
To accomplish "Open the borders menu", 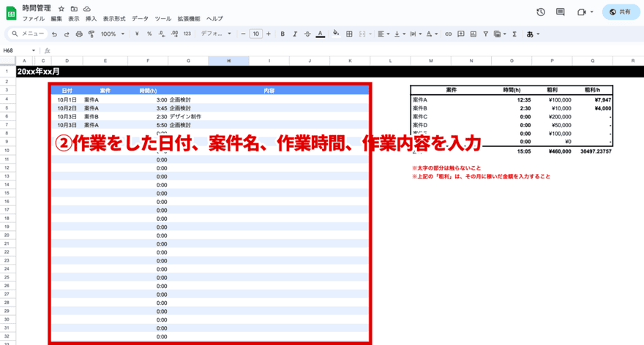I will [349, 34].
